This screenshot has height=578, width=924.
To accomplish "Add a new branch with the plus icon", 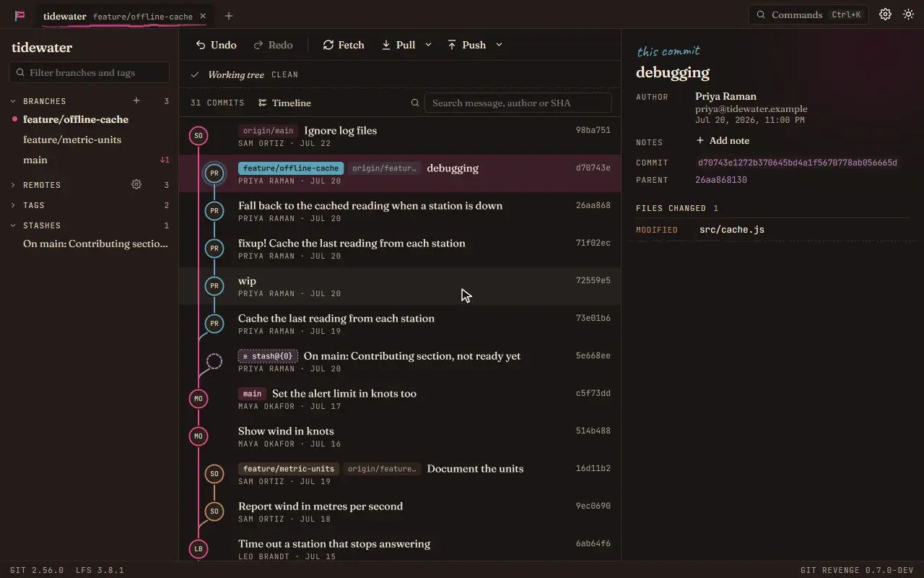I will (136, 101).
